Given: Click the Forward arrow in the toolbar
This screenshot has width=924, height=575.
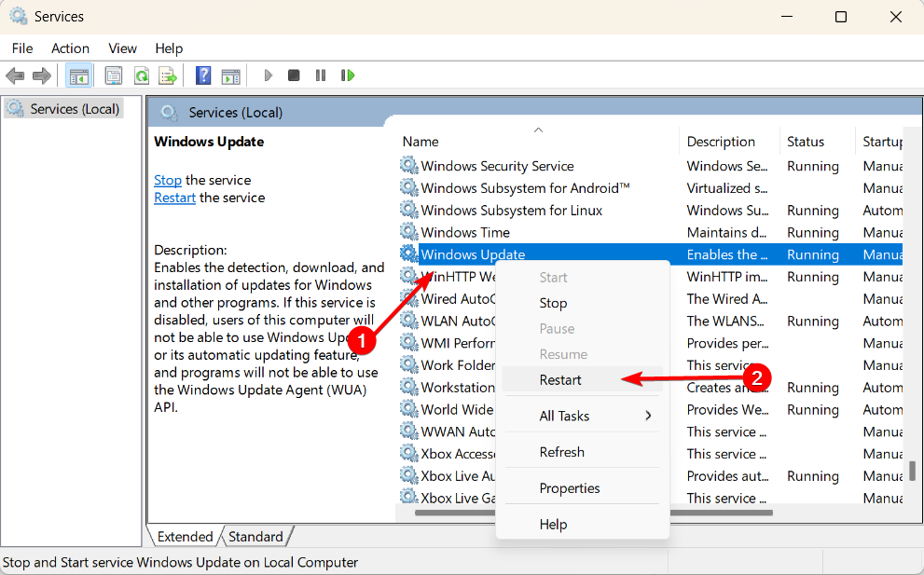Looking at the screenshot, I should 42,75.
